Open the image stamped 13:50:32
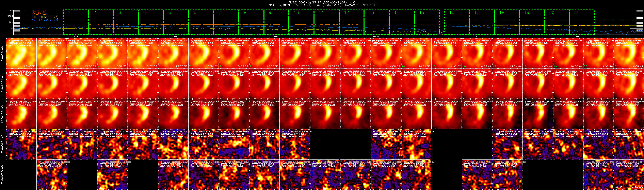Screen dimensions: 644x190 coord(82,53)
